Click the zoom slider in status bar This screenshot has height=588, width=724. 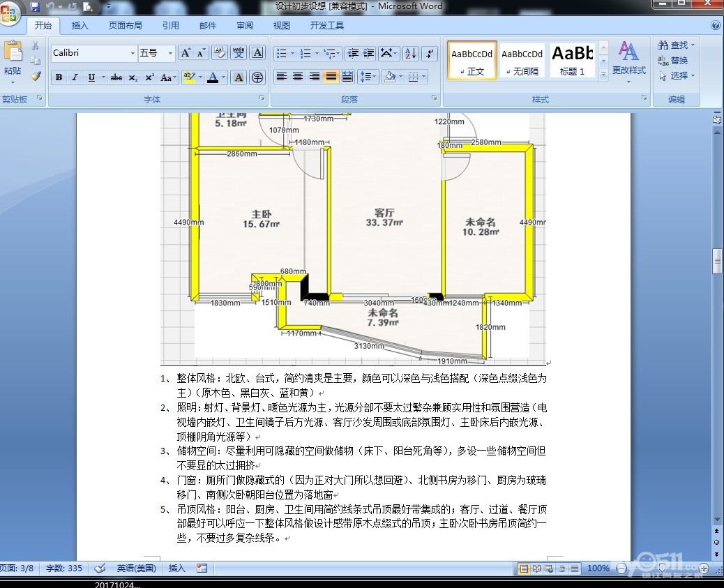point(661,568)
